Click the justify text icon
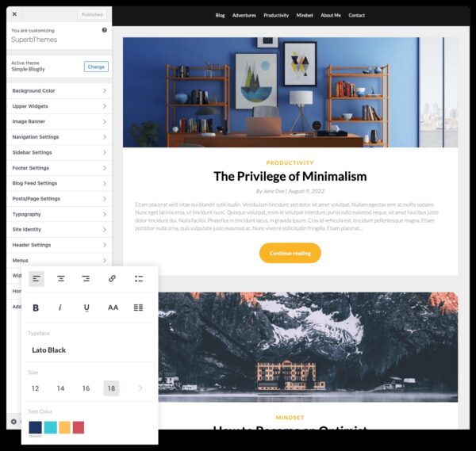 (x=138, y=308)
